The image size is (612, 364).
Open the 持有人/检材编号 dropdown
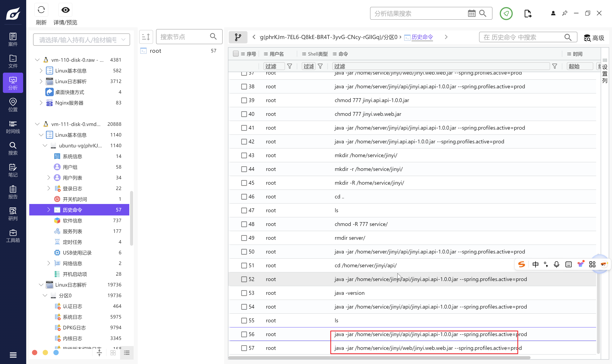[81, 40]
